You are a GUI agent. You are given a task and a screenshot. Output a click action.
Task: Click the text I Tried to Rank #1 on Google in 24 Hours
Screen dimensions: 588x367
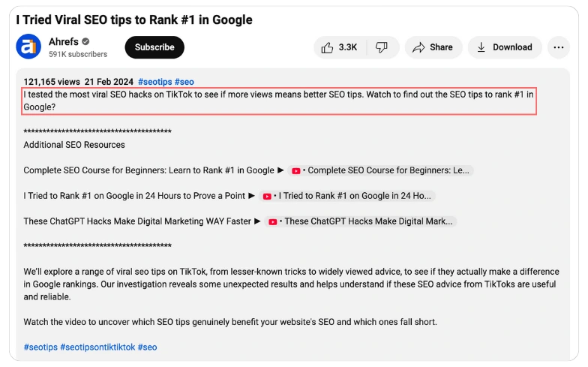click(134, 196)
